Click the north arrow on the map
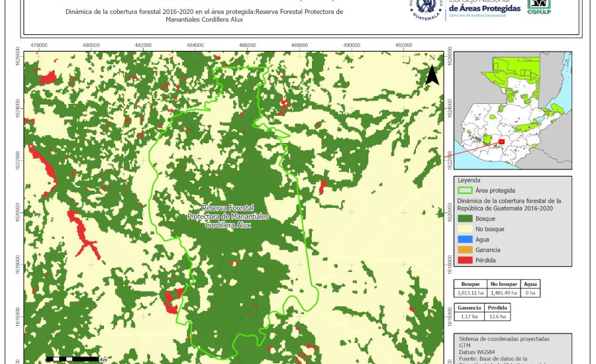 click(432, 72)
